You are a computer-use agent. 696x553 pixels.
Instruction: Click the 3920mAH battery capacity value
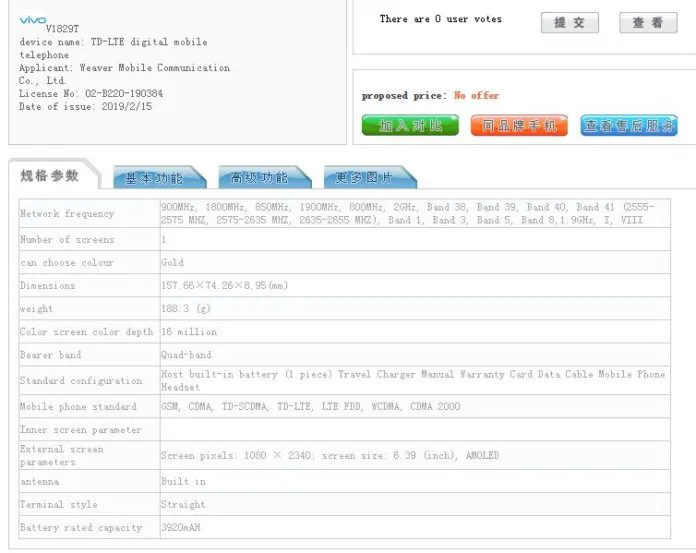(181, 527)
